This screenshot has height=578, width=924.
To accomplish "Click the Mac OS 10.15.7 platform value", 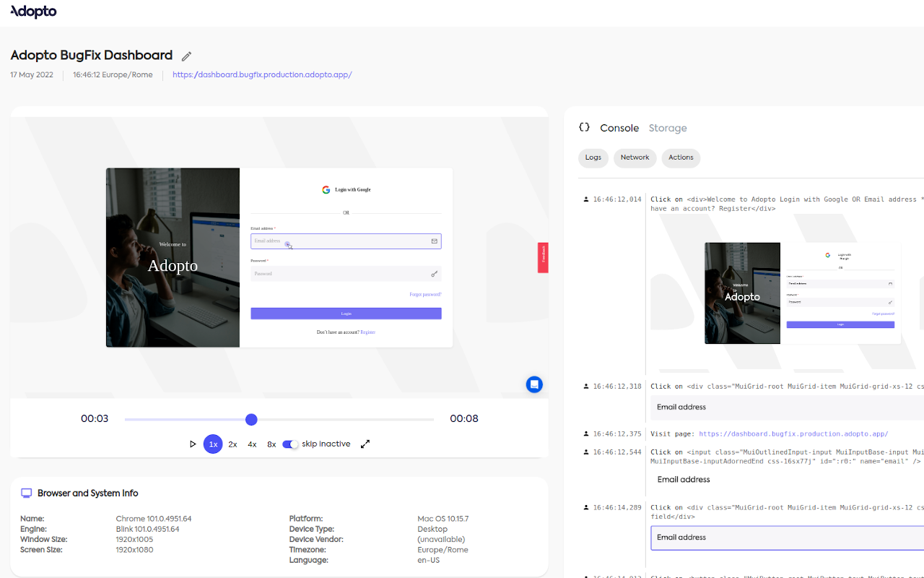I will [x=443, y=519].
